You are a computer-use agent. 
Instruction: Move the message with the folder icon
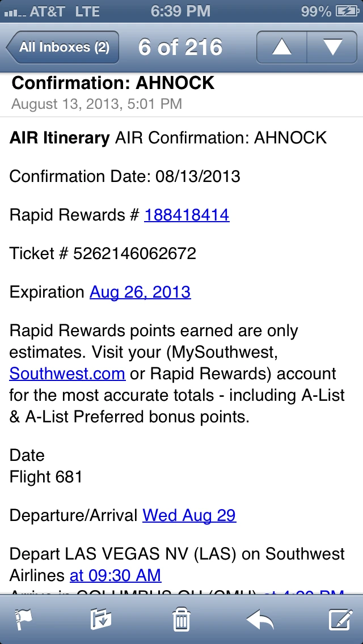pos(102,620)
